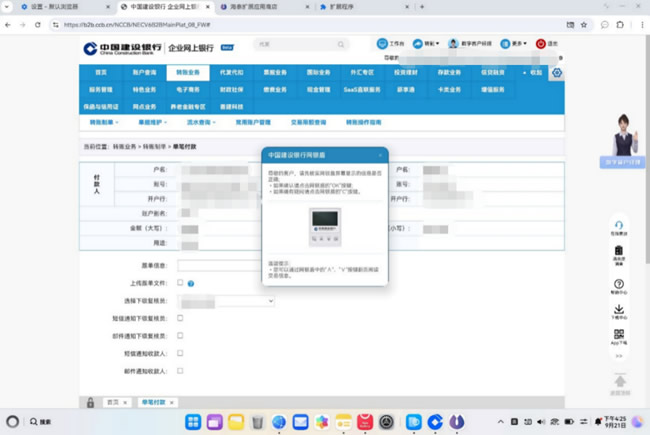Screen dimensions: 650x435
Task: Click the virtual assistant avatar figure
Action: (x=625, y=135)
